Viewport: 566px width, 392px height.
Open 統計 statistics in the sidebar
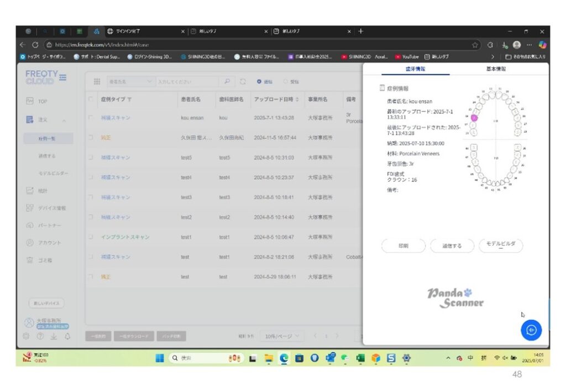click(x=43, y=191)
